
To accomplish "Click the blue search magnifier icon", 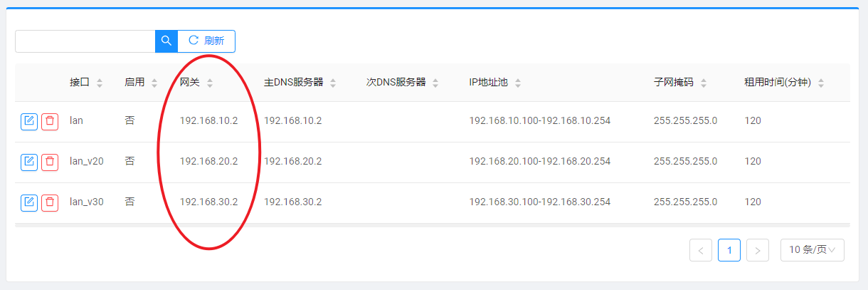I will (166, 41).
